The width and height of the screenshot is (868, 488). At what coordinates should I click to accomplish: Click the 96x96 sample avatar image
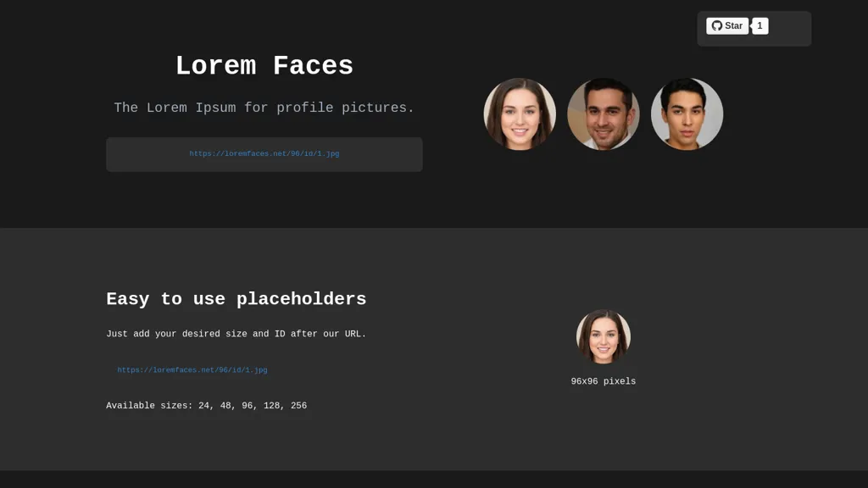coord(604,336)
